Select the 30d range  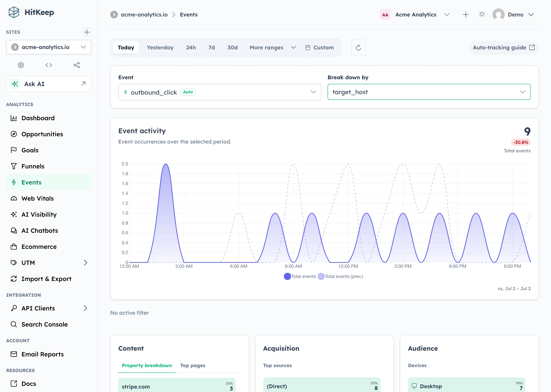pyautogui.click(x=233, y=47)
